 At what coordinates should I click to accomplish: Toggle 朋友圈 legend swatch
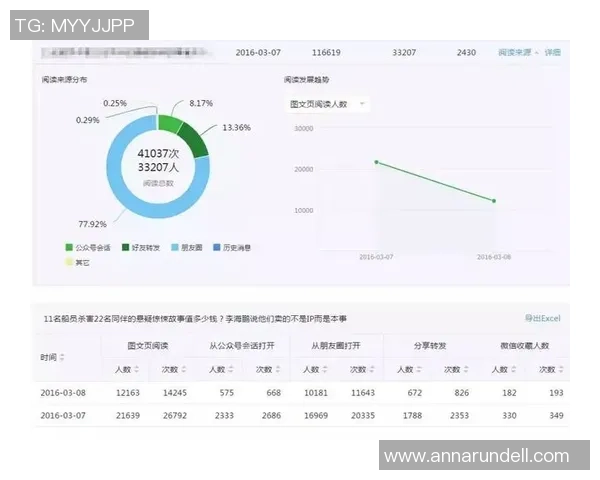tap(175, 247)
